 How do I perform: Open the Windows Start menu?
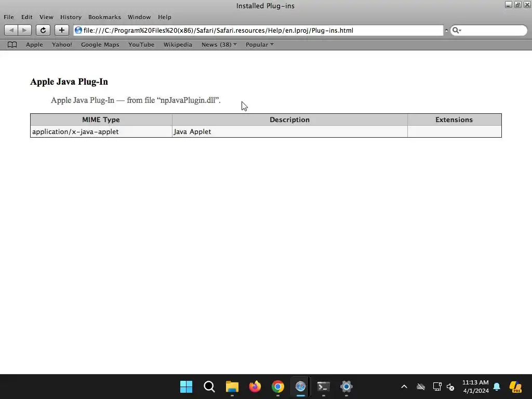click(187, 387)
